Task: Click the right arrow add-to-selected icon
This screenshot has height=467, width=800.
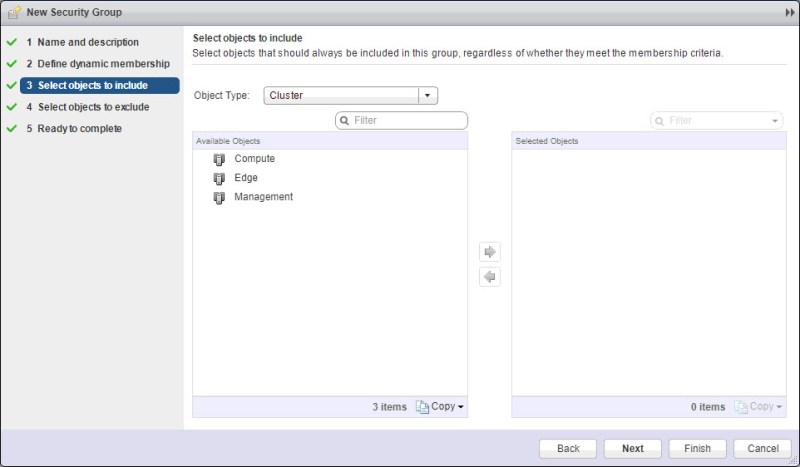Action: [x=490, y=252]
